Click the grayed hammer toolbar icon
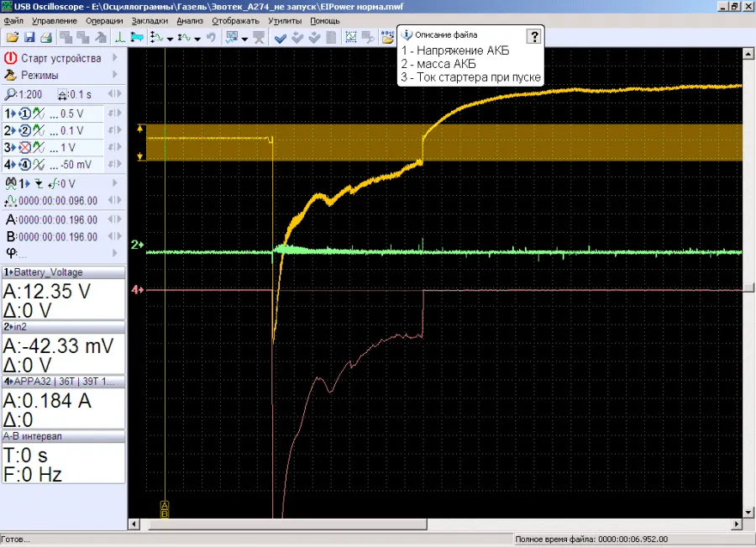This screenshot has height=548, width=756. pyautogui.click(x=101, y=37)
